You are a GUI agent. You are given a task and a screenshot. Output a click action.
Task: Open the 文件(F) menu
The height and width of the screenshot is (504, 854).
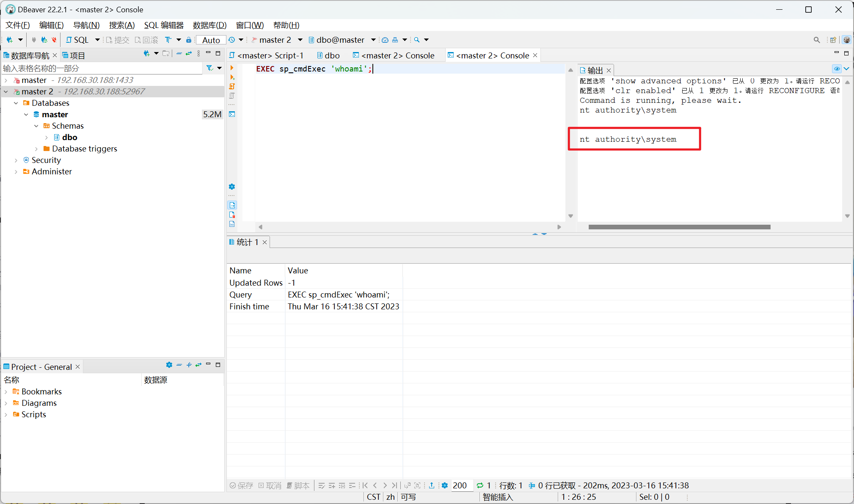pyautogui.click(x=17, y=25)
